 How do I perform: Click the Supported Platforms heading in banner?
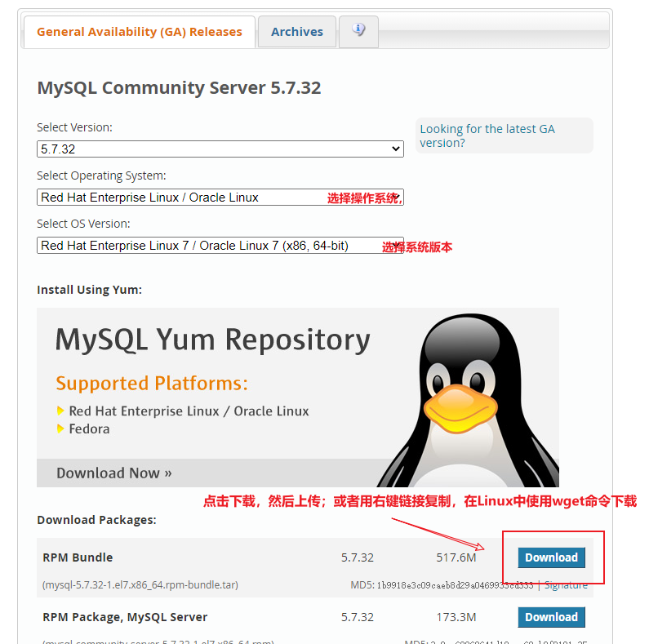click(x=151, y=384)
